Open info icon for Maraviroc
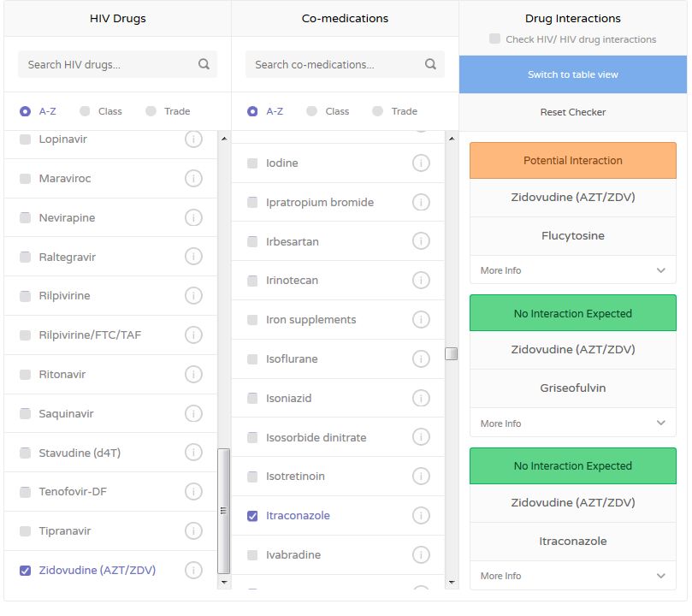The image size is (692, 616). point(193,179)
